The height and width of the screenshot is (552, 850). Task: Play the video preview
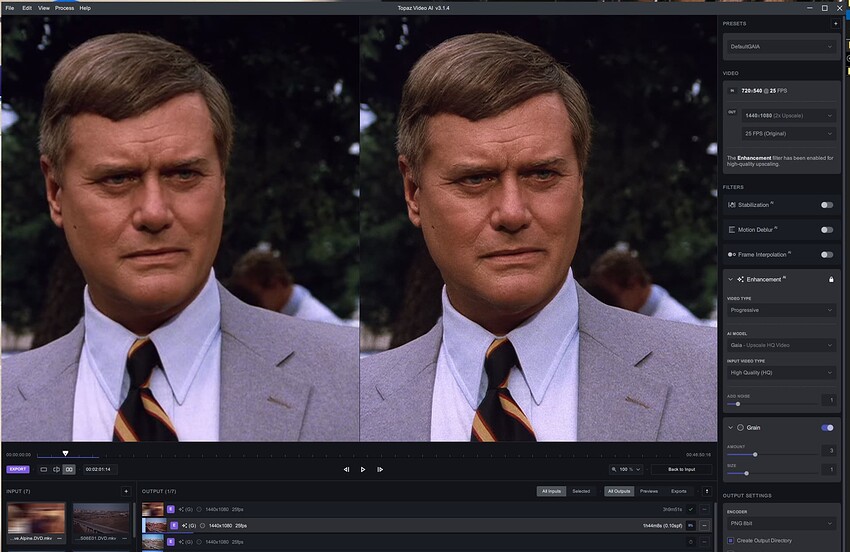363,470
